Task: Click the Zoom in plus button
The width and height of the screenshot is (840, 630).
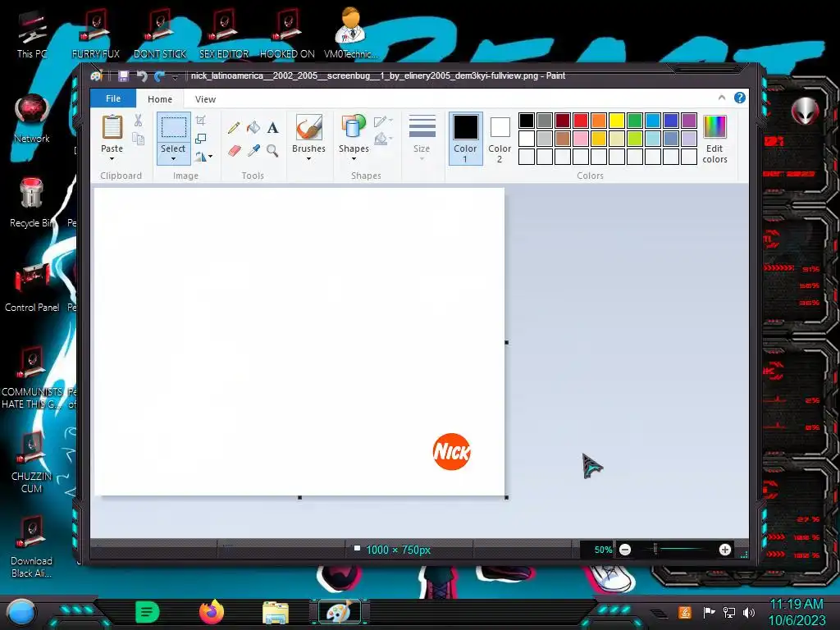Action: (725, 550)
